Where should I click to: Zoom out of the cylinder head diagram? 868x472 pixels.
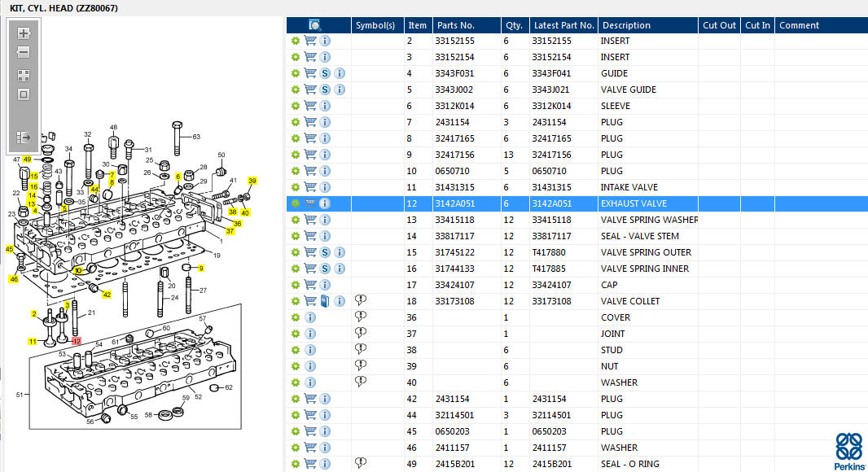click(24, 53)
